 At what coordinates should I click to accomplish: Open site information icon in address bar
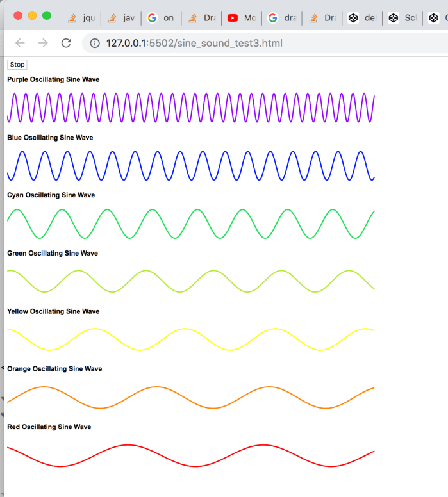pos(95,44)
